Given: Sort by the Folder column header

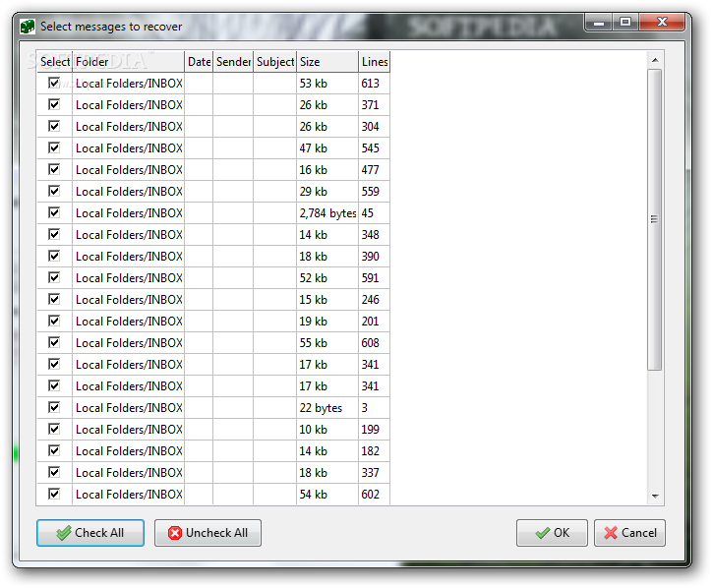Looking at the screenshot, I should (128, 62).
